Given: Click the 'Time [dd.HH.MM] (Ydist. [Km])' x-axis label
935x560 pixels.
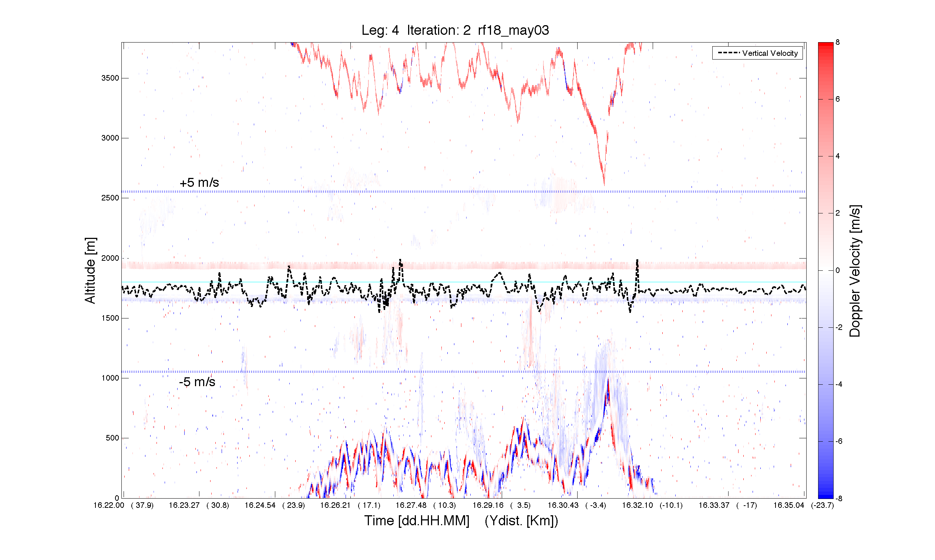Looking at the screenshot, I should tap(461, 521).
